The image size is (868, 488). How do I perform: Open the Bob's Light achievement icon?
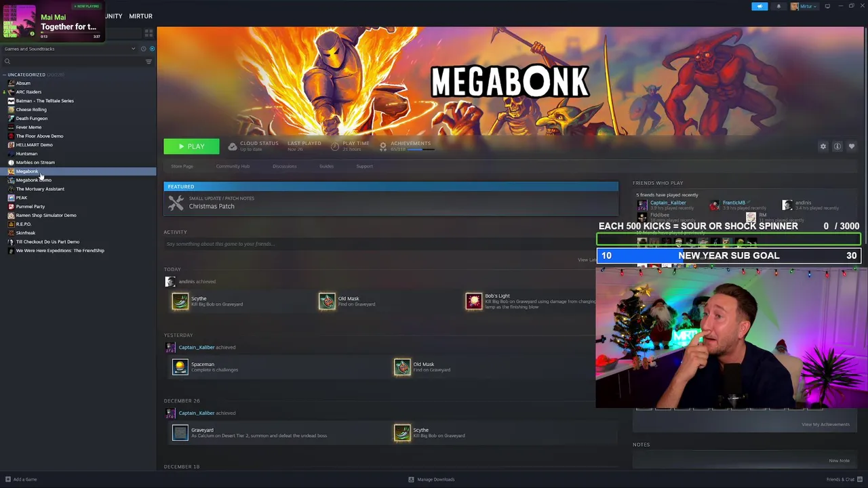473,301
